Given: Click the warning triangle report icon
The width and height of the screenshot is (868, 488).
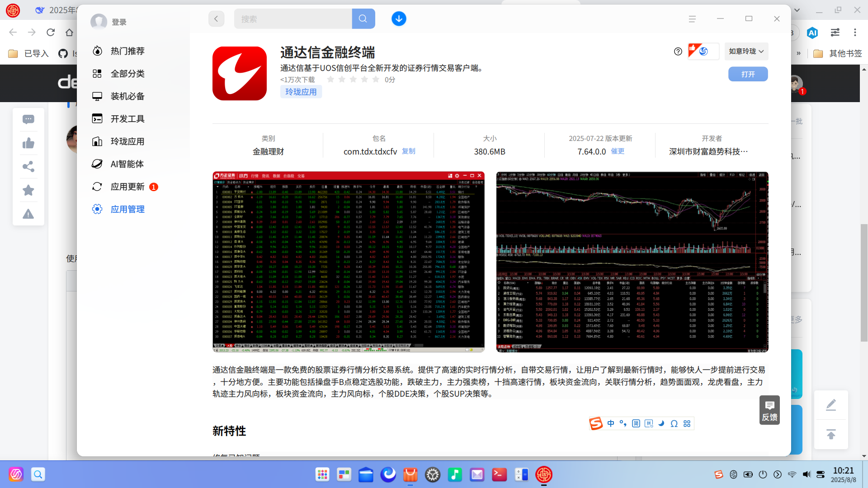Looking at the screenshot, I should coord(28,214).
